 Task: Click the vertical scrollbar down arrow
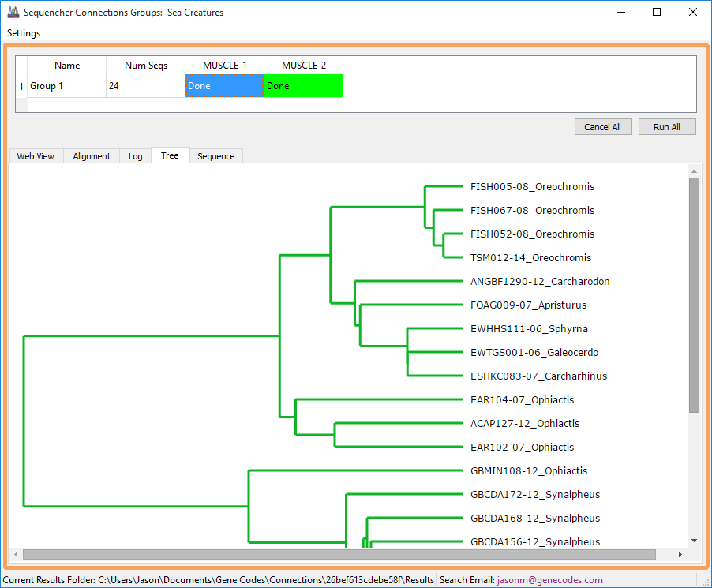[x=694, y=541]
